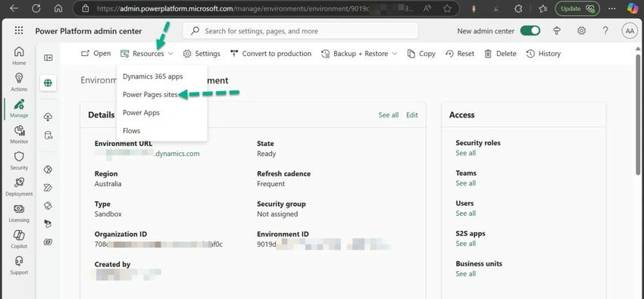Image resolution: width=644 pixels, height=299 pixels.
Task: Click the Sandbox type value
Action: [x=108, y=214]
